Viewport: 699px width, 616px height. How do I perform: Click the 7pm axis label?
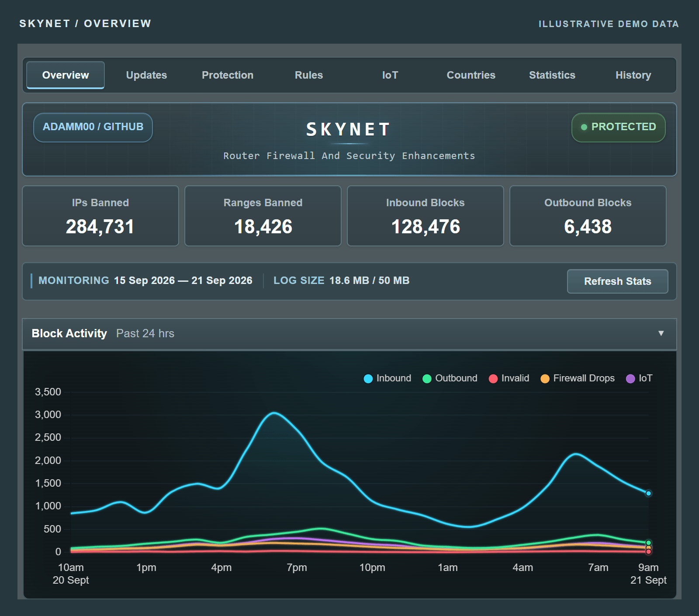point(297,568)
